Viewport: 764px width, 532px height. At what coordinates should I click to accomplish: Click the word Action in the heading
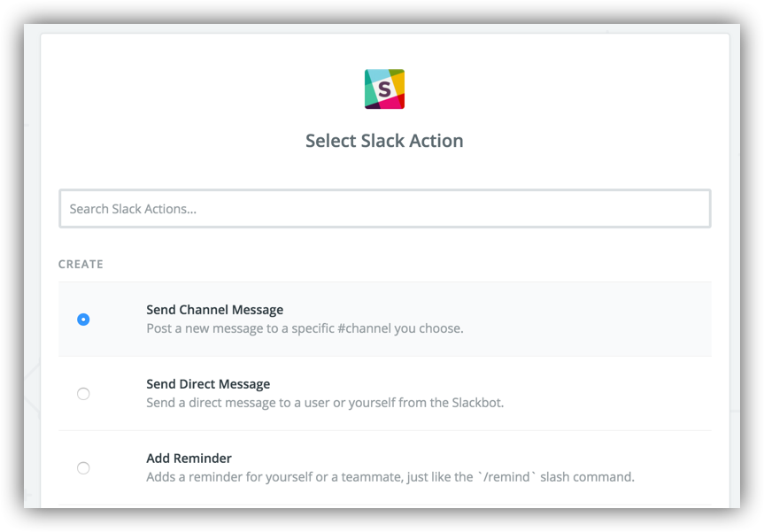click(x=436, y=141)
